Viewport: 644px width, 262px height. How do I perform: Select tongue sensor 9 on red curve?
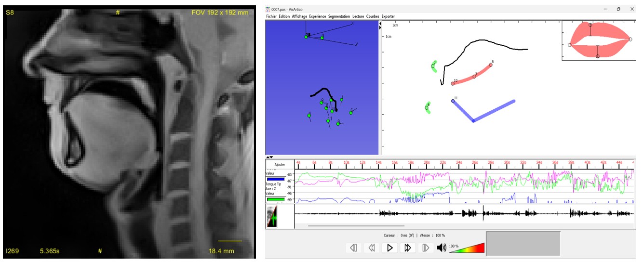[474, 77]
